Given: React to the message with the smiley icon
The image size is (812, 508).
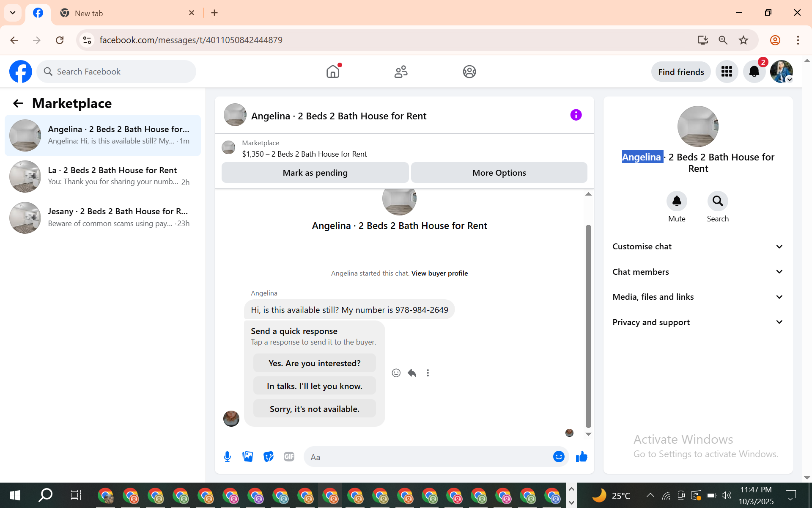Looking at the screenshot, I should coord(396,373).
